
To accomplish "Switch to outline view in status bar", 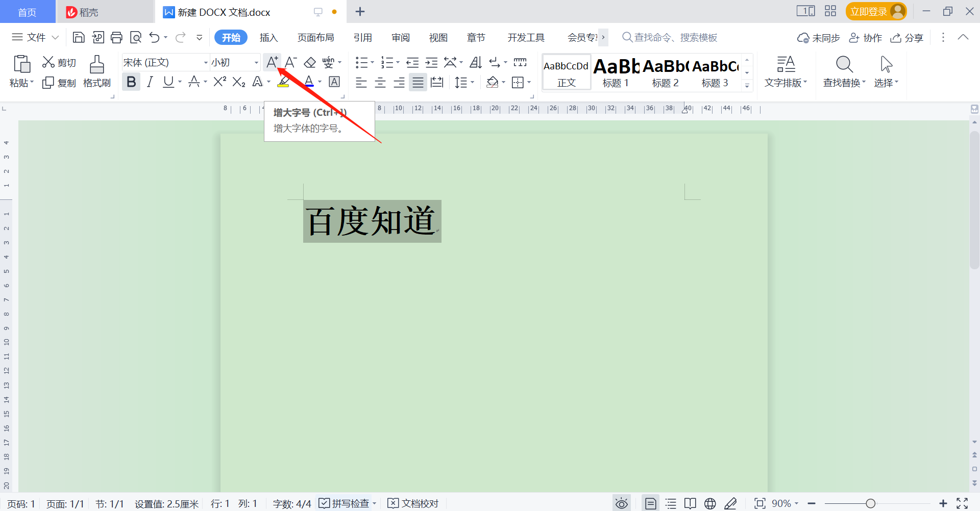I will point(671,503).
